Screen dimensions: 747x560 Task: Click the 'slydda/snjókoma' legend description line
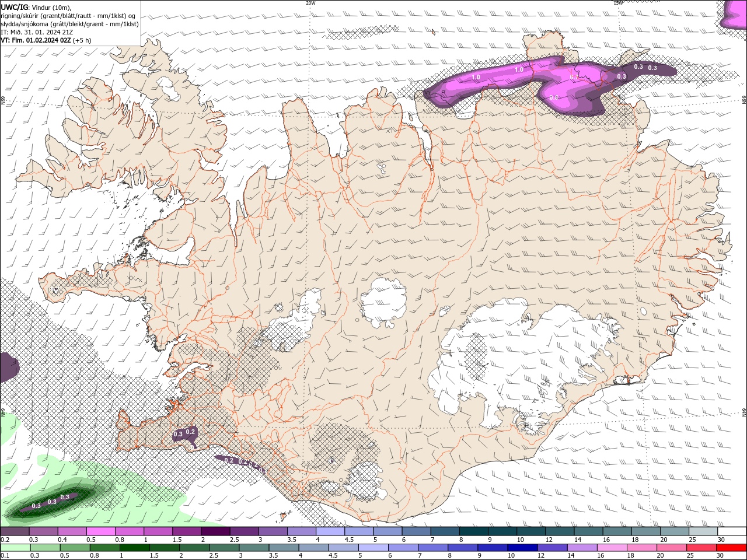click(70, 24)
